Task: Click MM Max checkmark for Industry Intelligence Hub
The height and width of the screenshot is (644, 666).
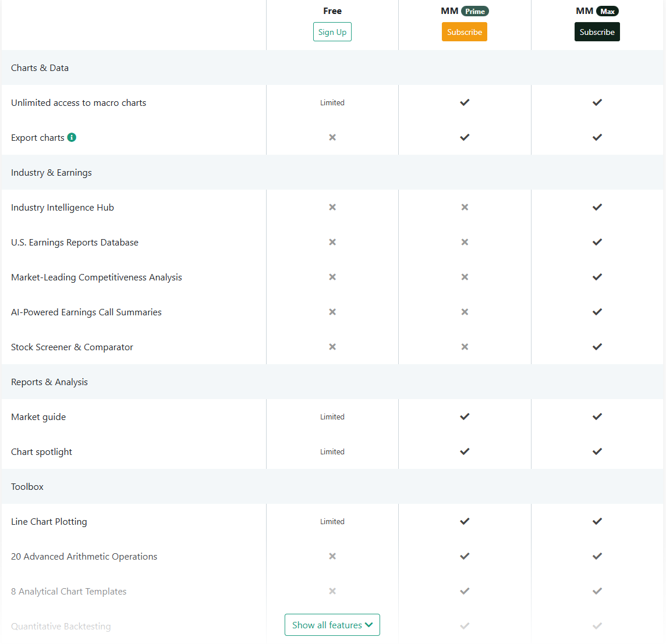Action: [x=597, y=207]
